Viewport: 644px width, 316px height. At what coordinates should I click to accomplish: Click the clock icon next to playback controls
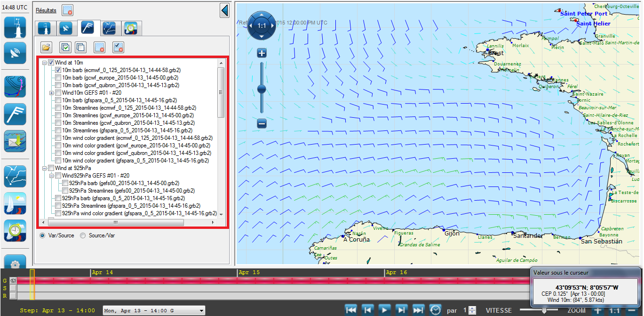coord(436,310)
